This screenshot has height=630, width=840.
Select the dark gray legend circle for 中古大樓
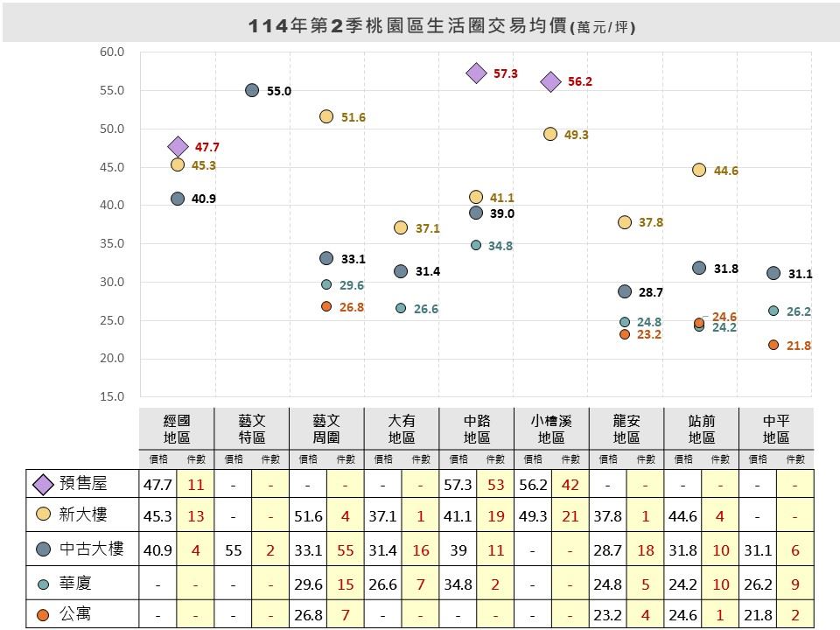pyautogui.click(x=43, y=549)
